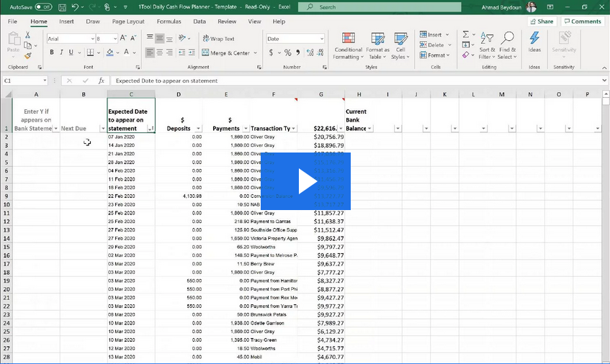Select Align Left icon
Screen dimensions: 610x364
[150, 52]
